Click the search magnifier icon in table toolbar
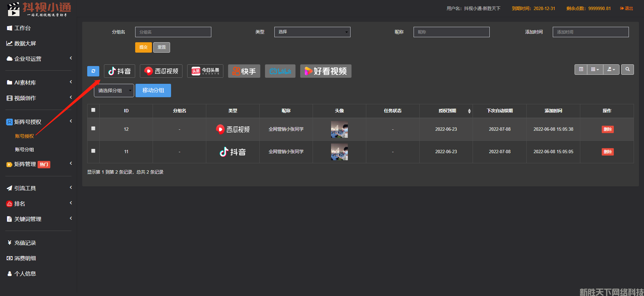Image resolution: width=644 pixels, height=296 pixels. [627, 69]
